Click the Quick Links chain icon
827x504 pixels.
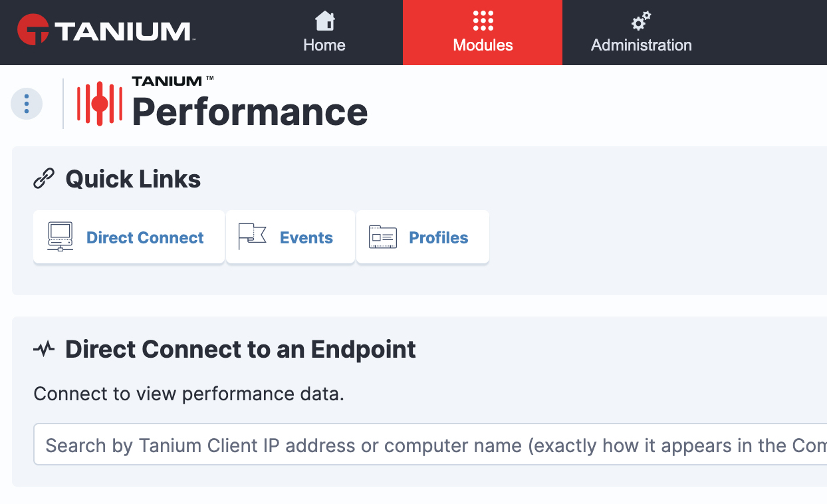[44, 179]
